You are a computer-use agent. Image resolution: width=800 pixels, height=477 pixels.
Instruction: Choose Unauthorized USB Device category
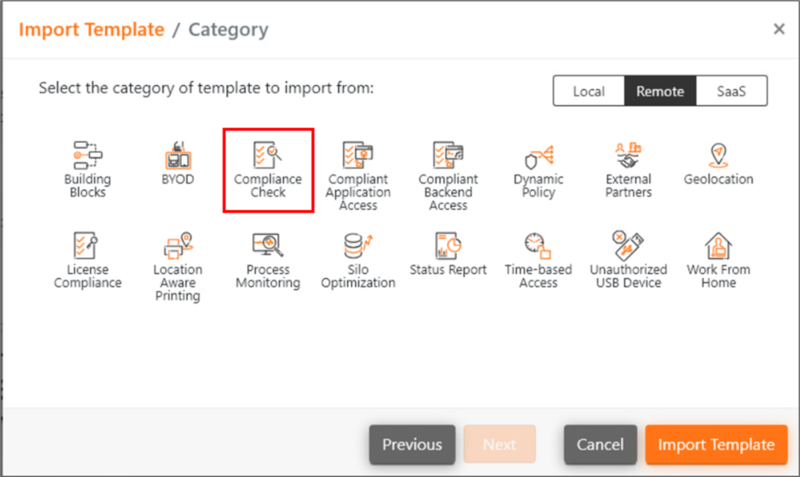coord(629,260)
